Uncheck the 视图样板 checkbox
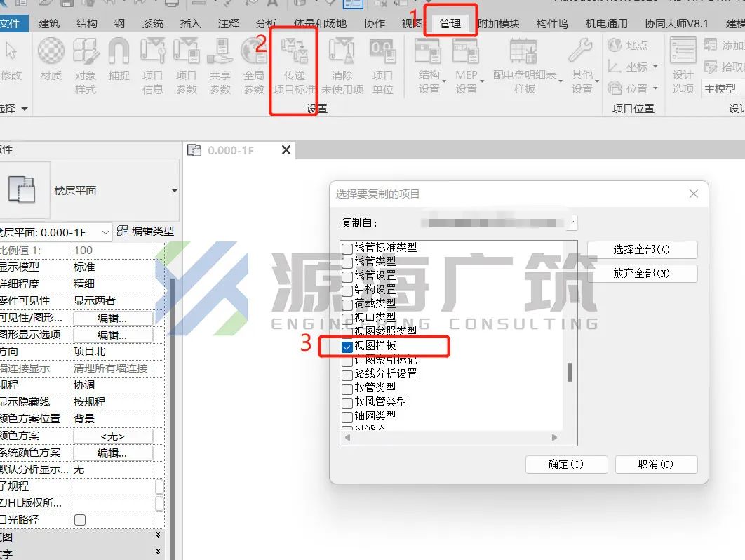 [347, 347]
